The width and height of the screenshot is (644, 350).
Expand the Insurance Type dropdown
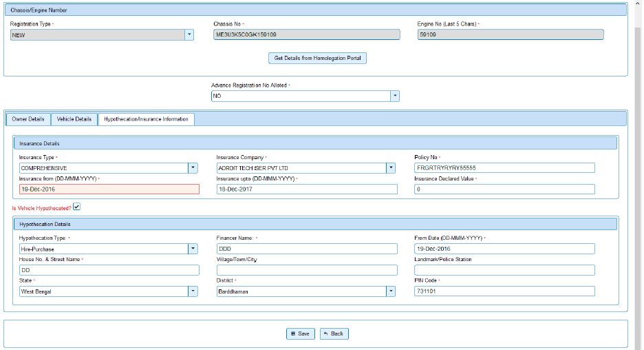click(x=109, y=168)
